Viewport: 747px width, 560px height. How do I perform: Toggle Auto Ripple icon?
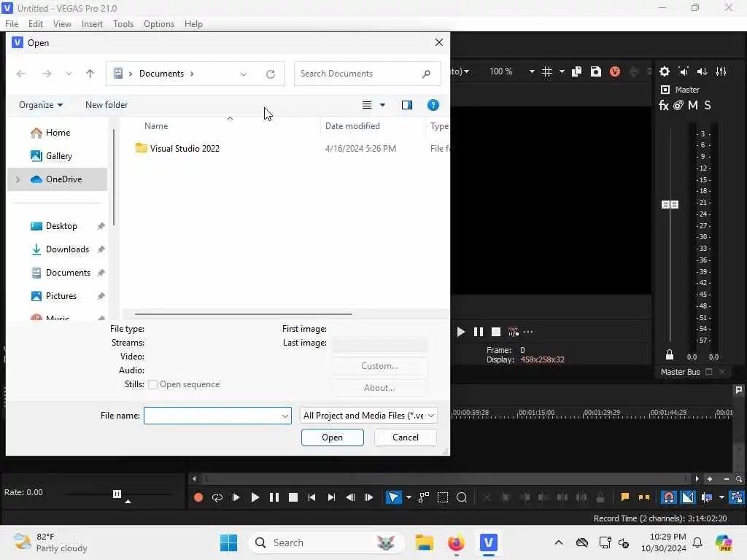click(x=707, y=497)
